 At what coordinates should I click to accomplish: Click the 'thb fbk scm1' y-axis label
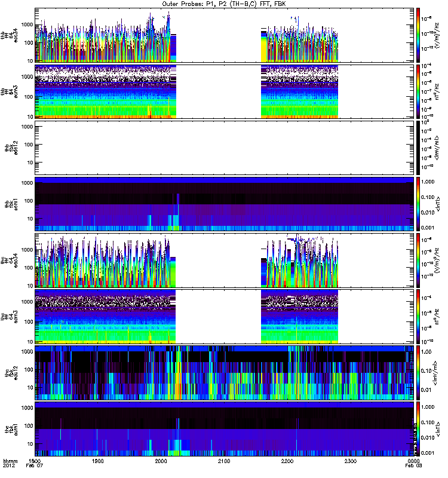point(11,204)
